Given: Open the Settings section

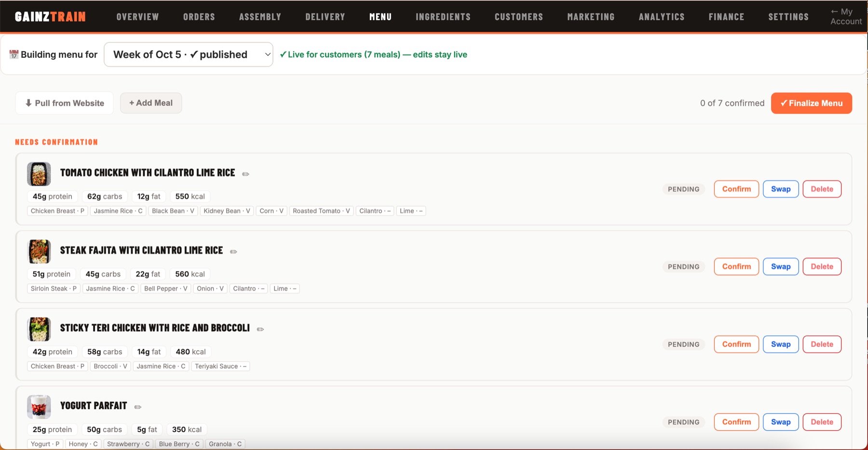Looking at the screenshot, I should pyautogui.click(x=788, y=17).
